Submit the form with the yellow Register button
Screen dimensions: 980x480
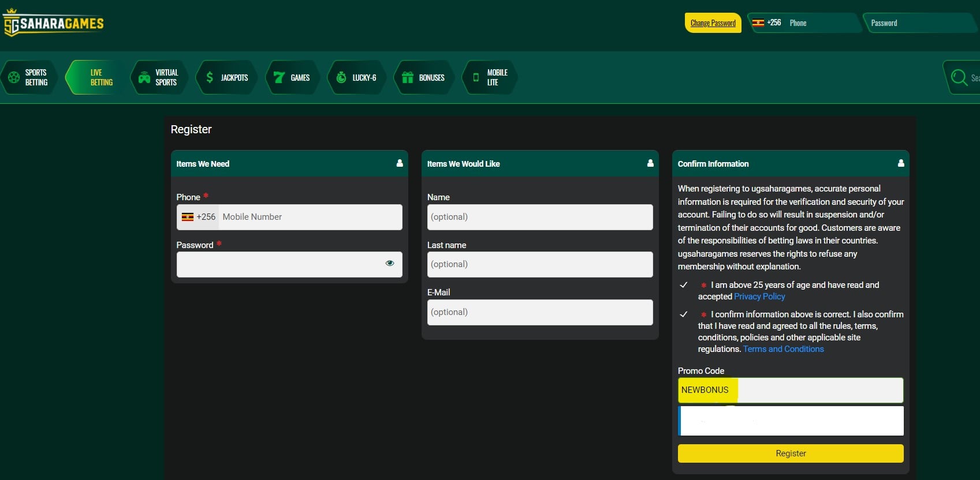point(791,453)
